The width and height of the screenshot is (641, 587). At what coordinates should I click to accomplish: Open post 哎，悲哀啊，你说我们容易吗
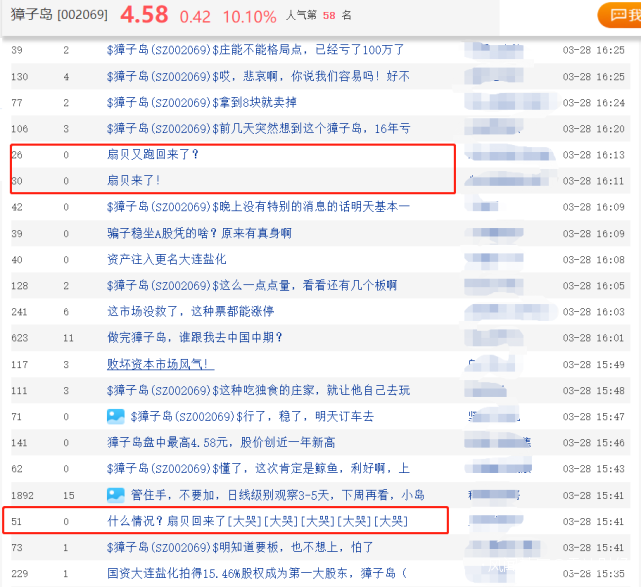(x=258, y=76)
